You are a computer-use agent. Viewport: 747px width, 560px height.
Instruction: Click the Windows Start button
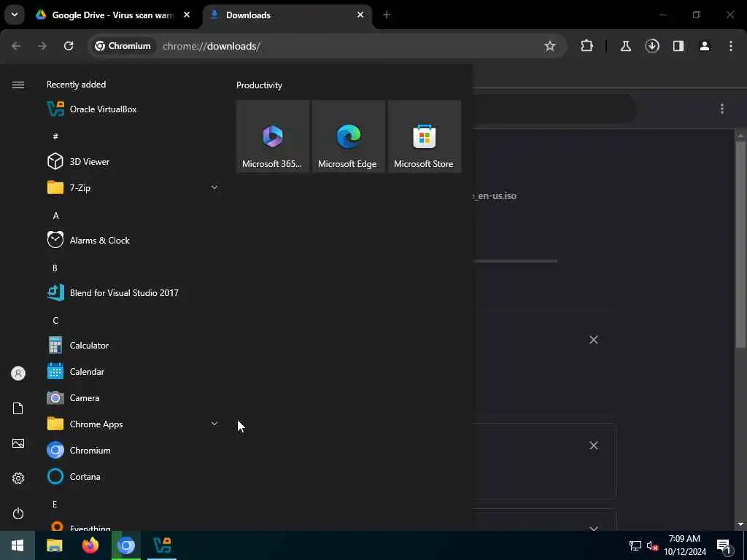[18, 545]
